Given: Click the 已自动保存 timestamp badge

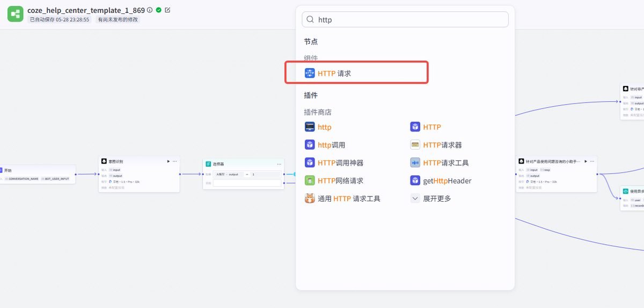Looking at the screenshot, I should [x=60, y=19].
